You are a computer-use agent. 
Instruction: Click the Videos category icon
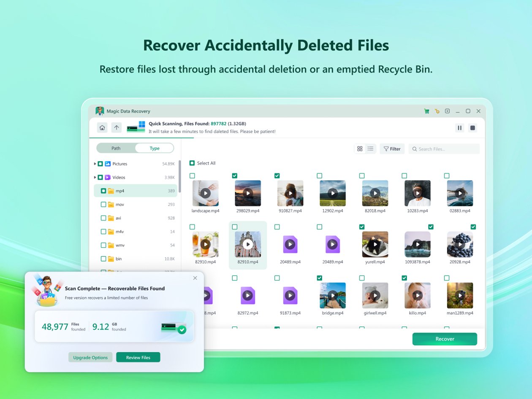(108, 177)
